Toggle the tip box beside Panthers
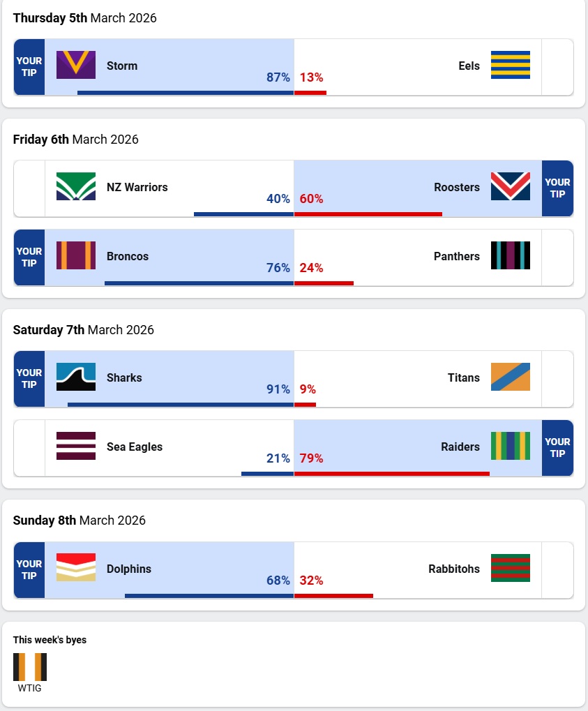The height and width of the screenshot is (711, 588). coord(557,257)
